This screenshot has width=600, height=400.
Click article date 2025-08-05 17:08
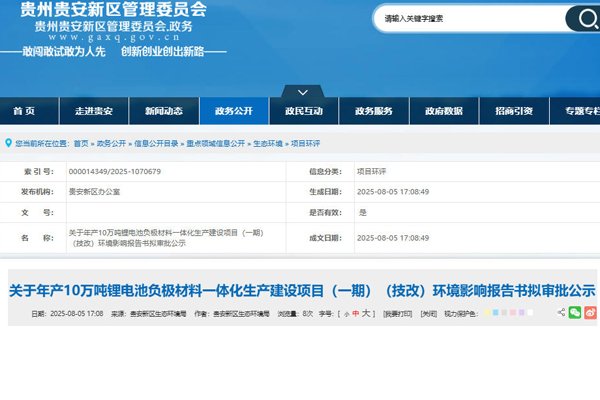tap(77, 313)
